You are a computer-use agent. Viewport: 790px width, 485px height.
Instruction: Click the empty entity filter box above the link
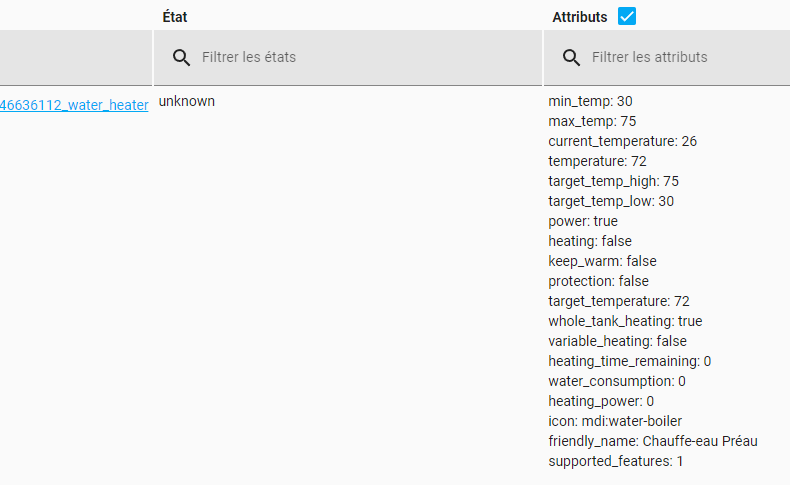(76, 57)
